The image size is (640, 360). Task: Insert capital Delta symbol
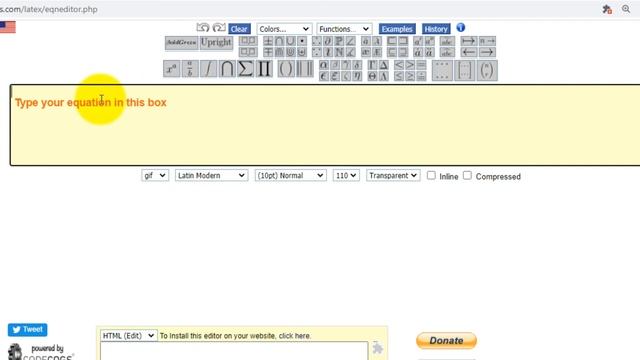pyautogui.click(x=384, y=65)
